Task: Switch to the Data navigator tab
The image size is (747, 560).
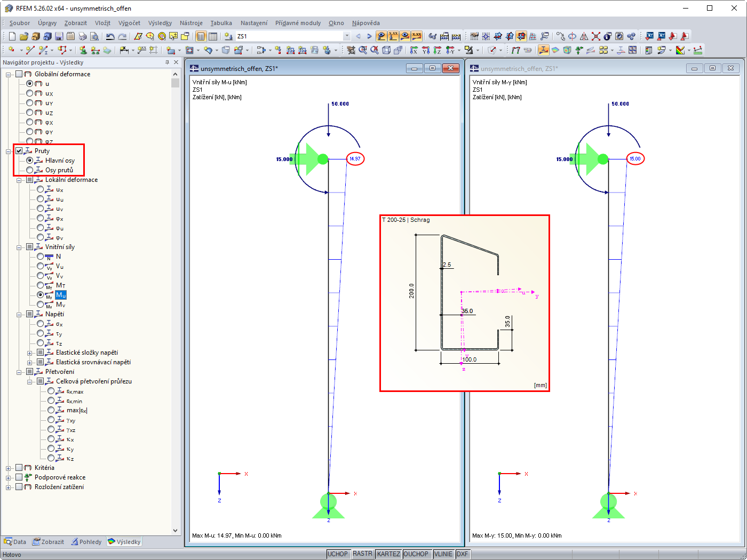Action: click(15, 542)
